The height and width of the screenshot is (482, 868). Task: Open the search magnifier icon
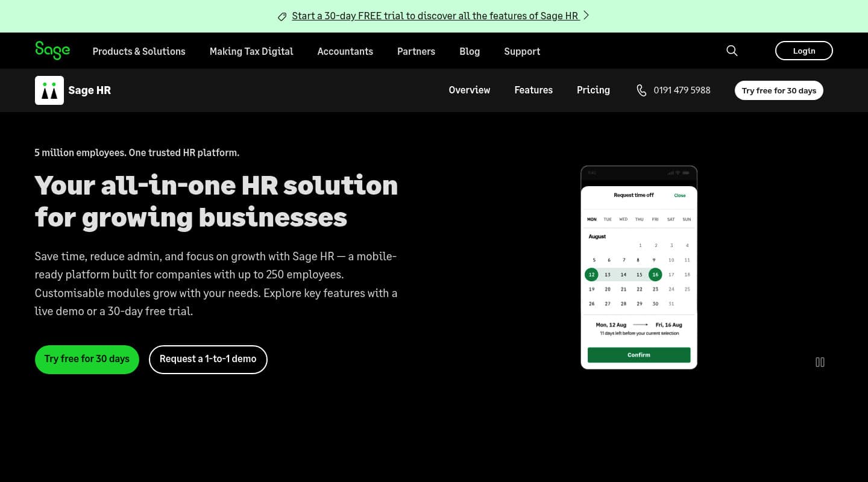[x=732, y=51]
